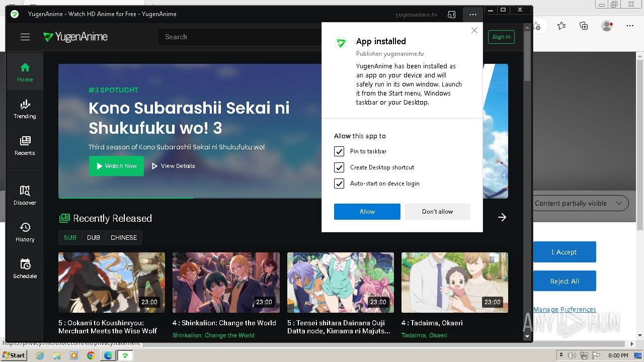
Task: Click spotlight title Kono Subarashii Sekai
Action: pyautogui.click(x=189, y=118)
